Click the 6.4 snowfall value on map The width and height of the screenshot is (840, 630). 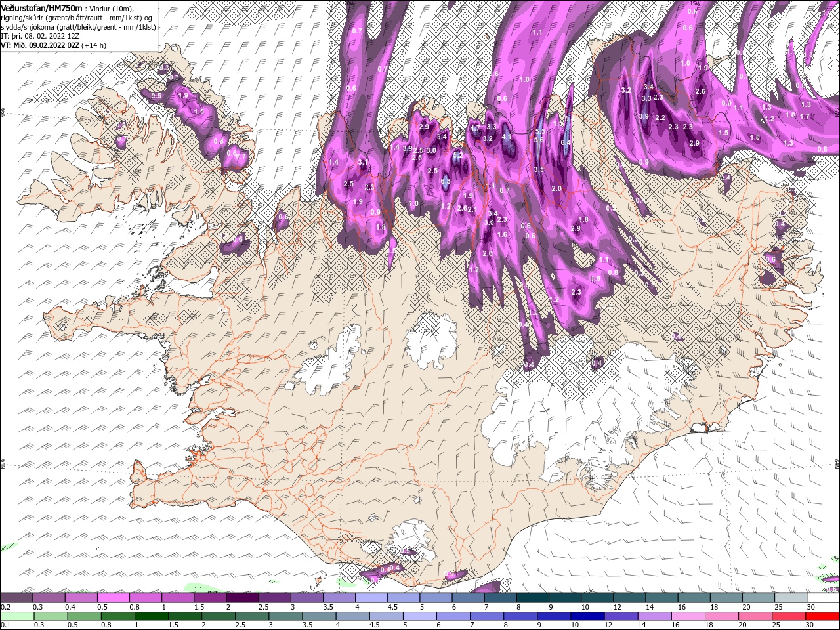tap(566, 142)
